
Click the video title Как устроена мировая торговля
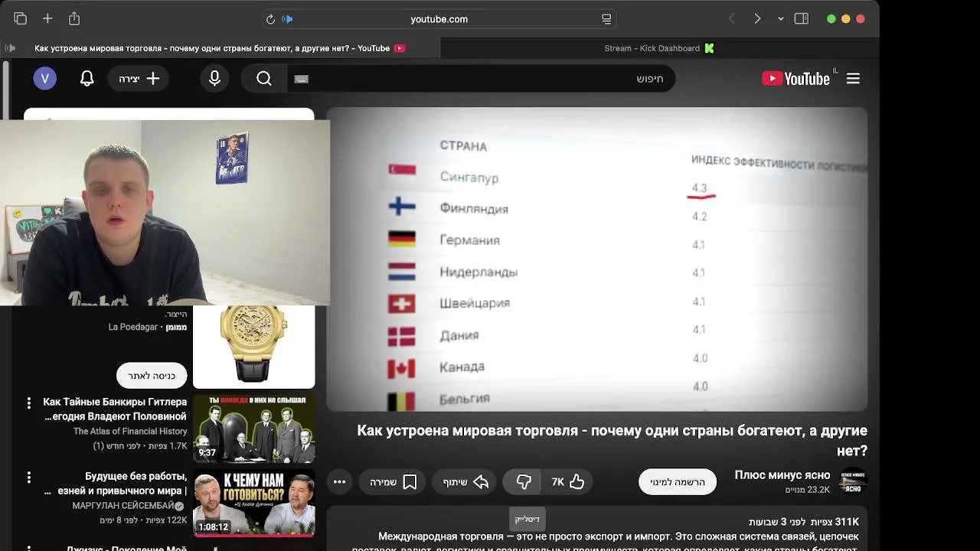coord(612,441)
